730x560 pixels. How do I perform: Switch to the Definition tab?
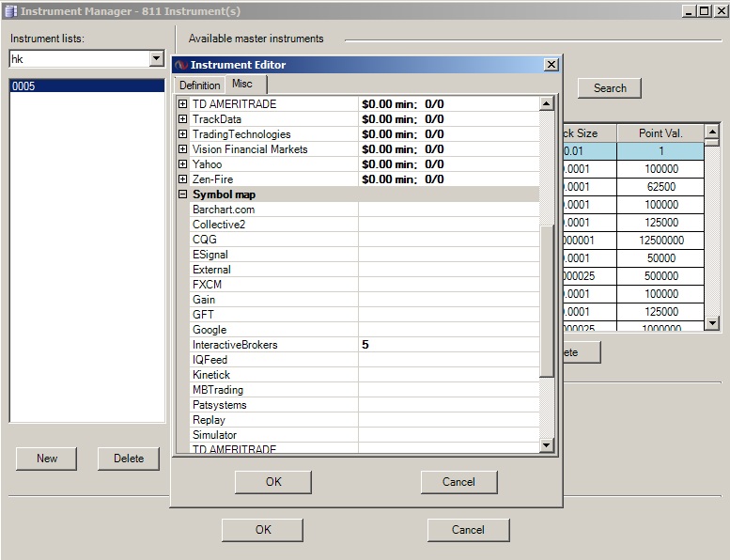click(200, 86)
